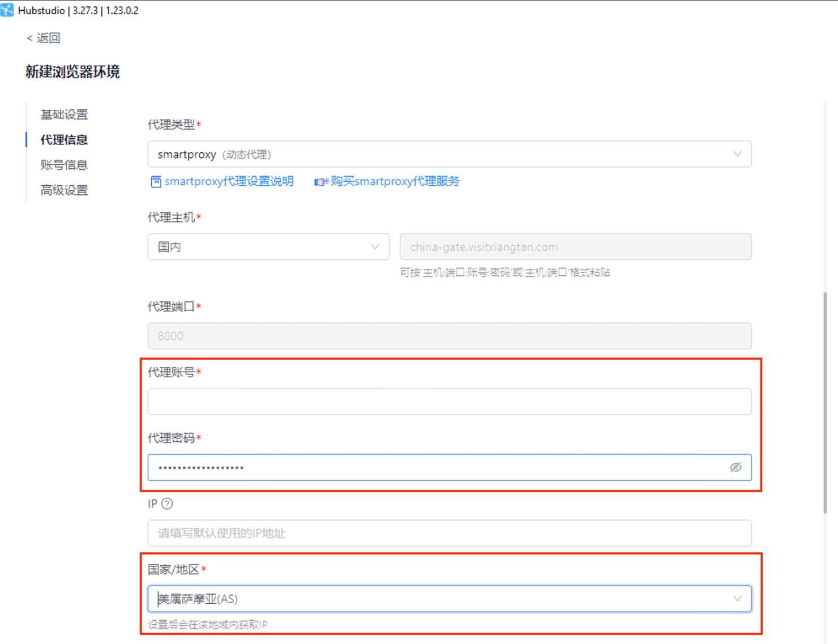Click the vertical scrollbar on the right
Screen dimensions: 838x644
coord(824,402)
